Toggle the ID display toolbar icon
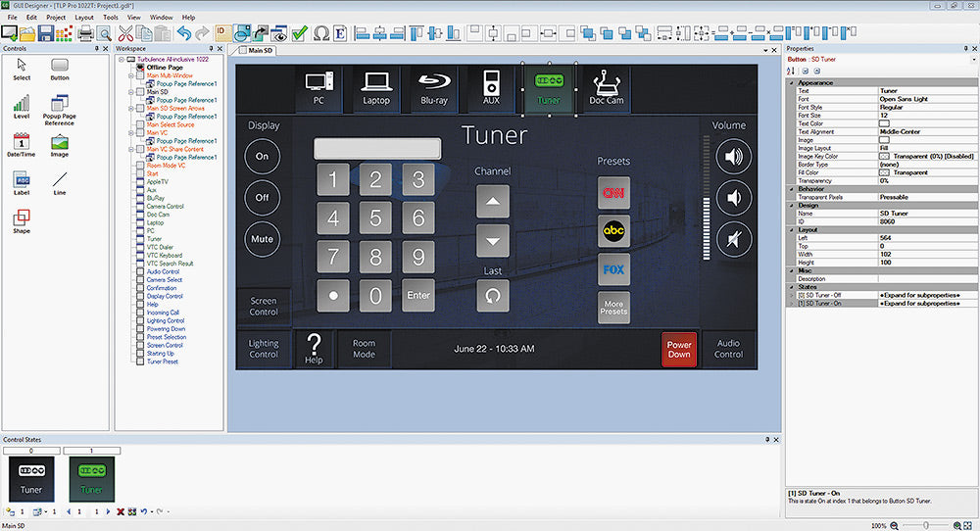The height and width of the screenshot is (531, 980). [223, 33]
